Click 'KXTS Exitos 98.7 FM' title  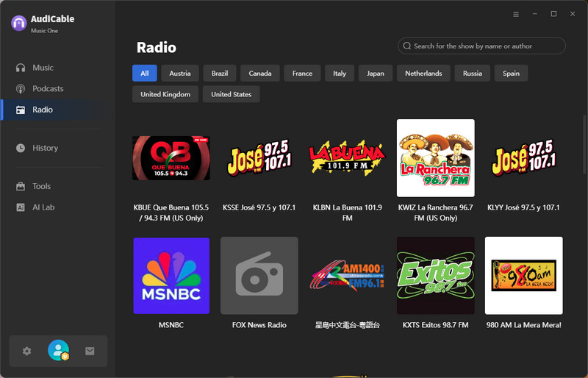[436, 325]
